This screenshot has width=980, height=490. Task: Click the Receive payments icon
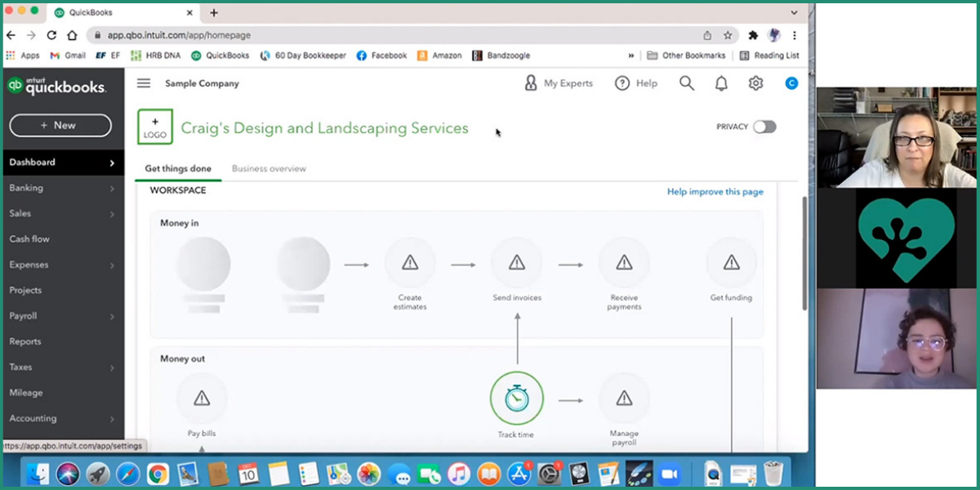click(x=624, y=263)
